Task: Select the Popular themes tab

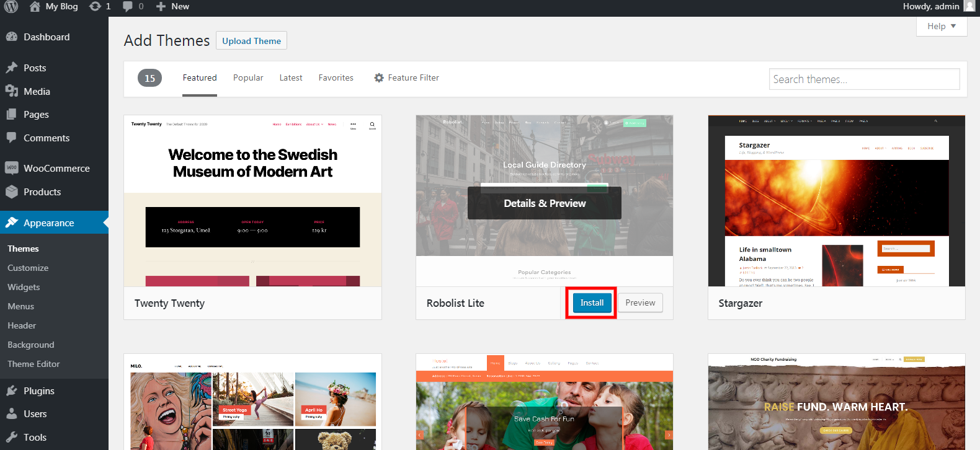Action: tap(248, 77)
